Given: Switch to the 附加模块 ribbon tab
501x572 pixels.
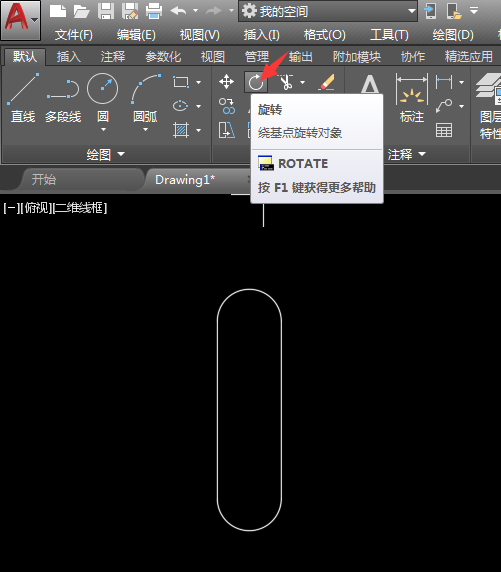Looking at the screenshot, I should 357,57.
